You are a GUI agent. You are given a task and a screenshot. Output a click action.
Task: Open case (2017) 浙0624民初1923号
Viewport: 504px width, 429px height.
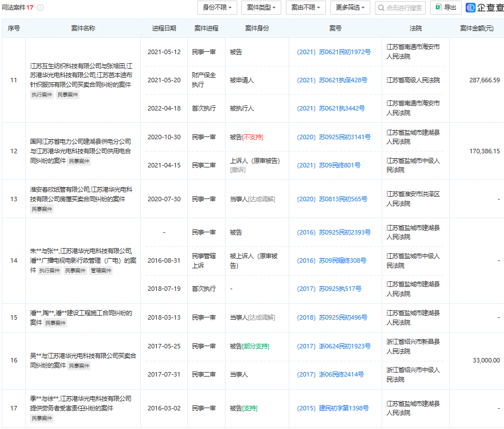[334, 346]
